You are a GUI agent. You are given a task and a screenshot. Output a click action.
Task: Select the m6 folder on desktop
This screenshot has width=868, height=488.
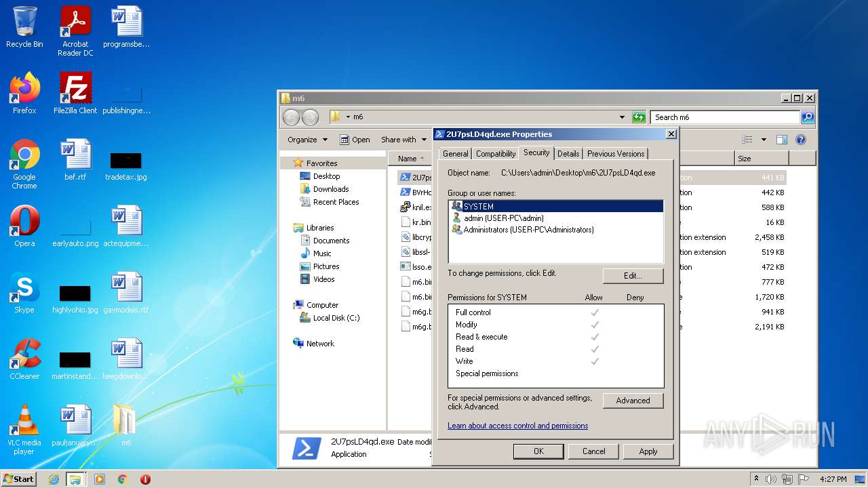click(x=126, y=425)
